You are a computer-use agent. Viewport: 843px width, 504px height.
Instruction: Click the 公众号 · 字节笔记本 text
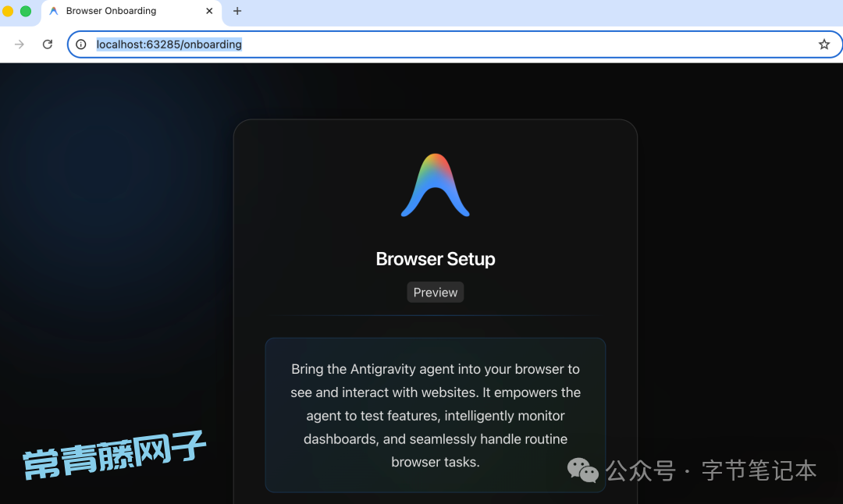pyautogui.click(x=711, y=470)
